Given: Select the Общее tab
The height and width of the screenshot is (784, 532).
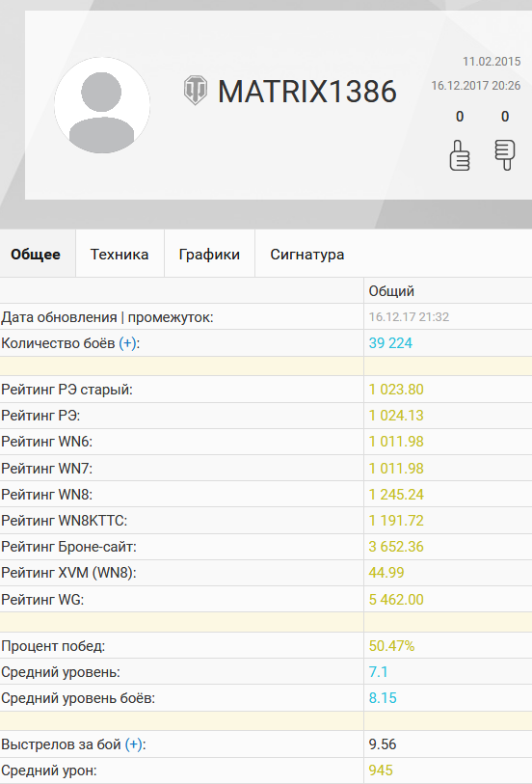Looking at the screenshot, I should [x=36, y=254].
